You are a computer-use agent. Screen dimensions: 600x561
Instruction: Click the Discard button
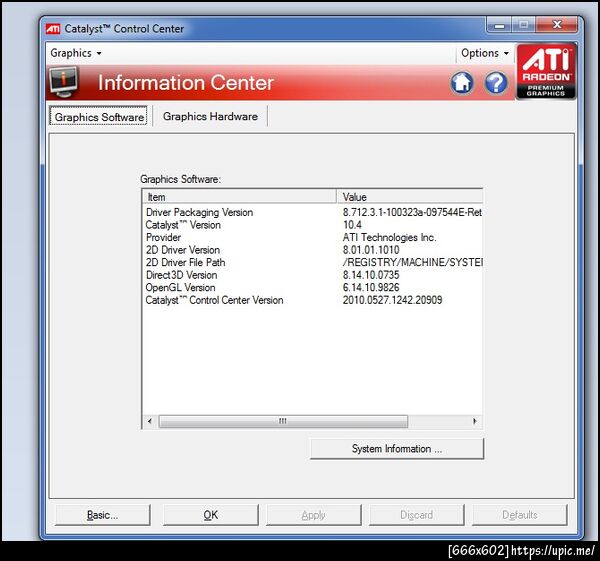(416, 515)
